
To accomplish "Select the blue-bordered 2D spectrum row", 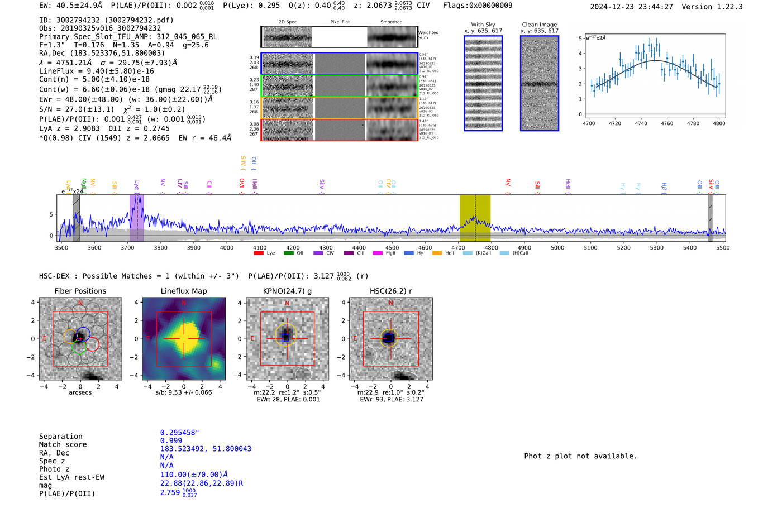I will (x=340, y=64).
